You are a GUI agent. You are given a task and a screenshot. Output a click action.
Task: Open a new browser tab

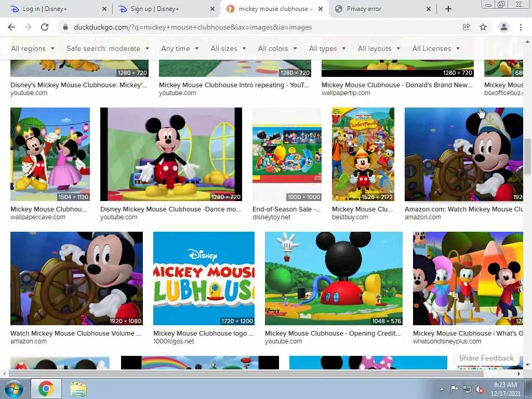click(448, 9)
